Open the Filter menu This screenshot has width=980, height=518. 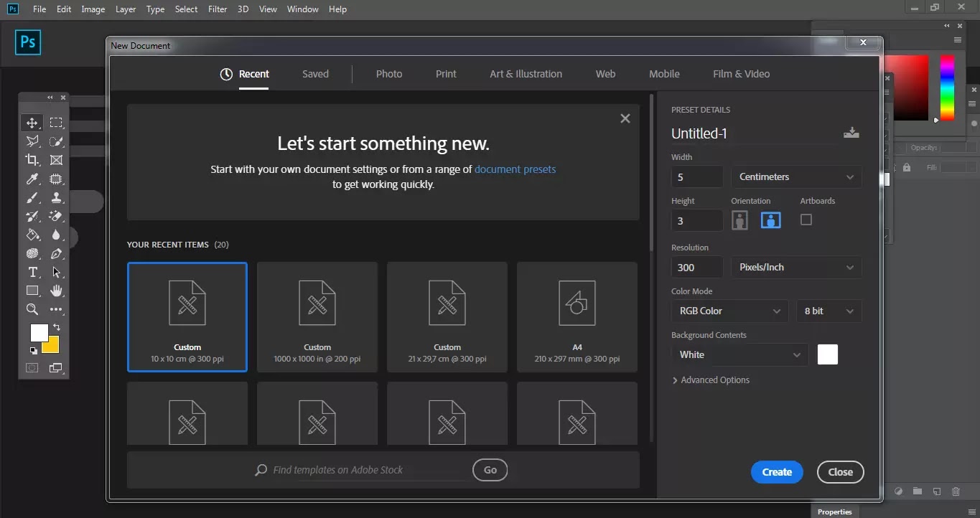click(x=218, y=9)
